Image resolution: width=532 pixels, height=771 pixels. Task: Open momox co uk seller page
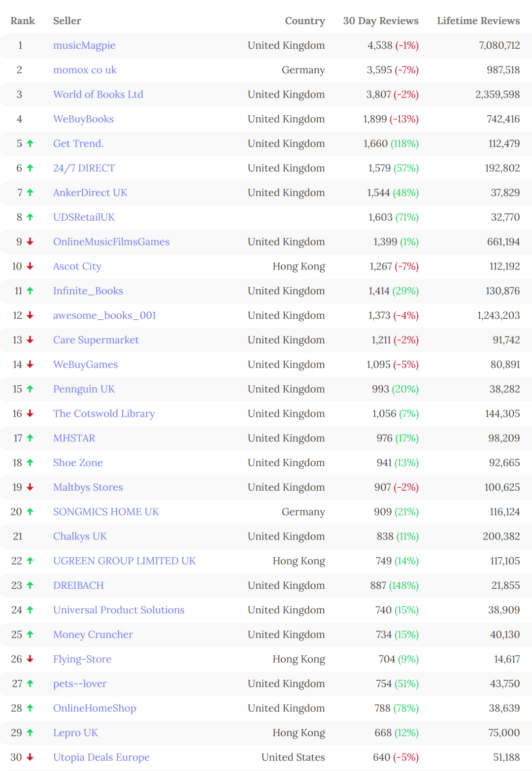coord(85,70)
